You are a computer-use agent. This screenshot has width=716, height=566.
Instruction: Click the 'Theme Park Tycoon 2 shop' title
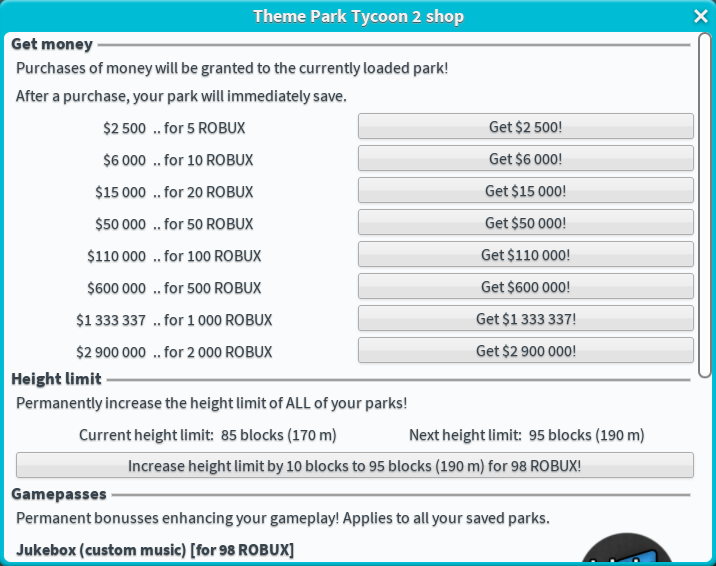click(x=358, y=16)
